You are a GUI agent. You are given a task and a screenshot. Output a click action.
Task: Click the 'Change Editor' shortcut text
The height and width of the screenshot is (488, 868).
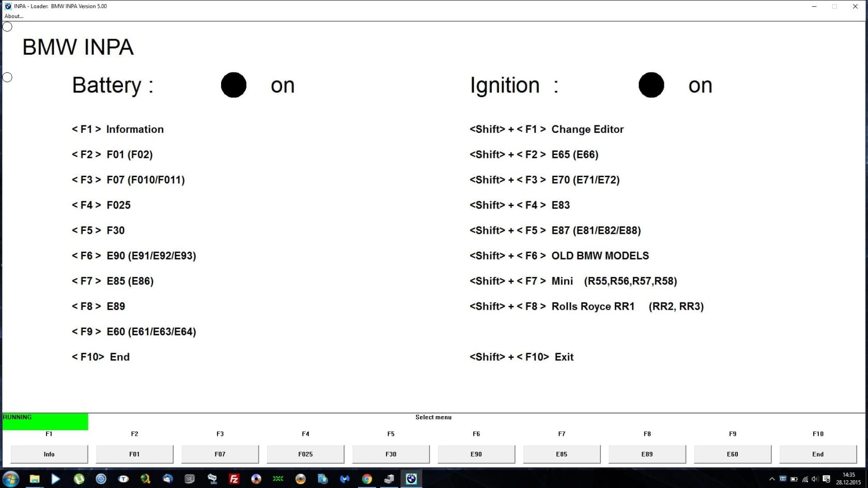pyautogui.click(x=587, y=129)
